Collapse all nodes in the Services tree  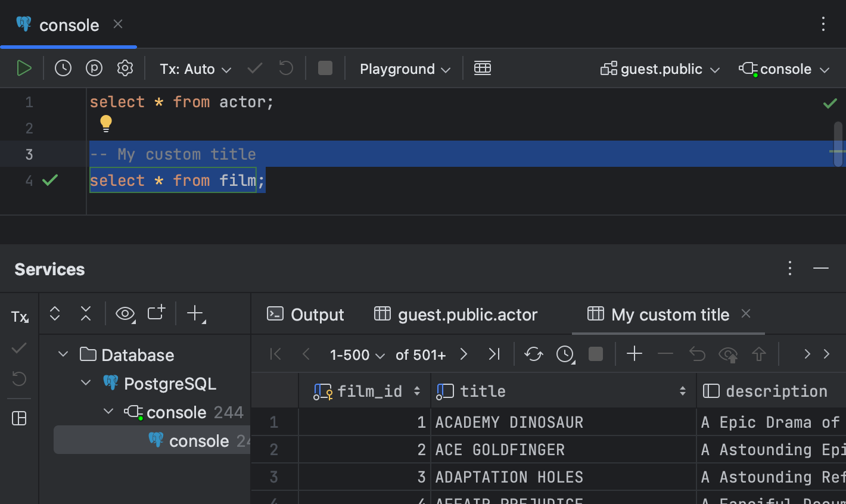coord(85,313)
